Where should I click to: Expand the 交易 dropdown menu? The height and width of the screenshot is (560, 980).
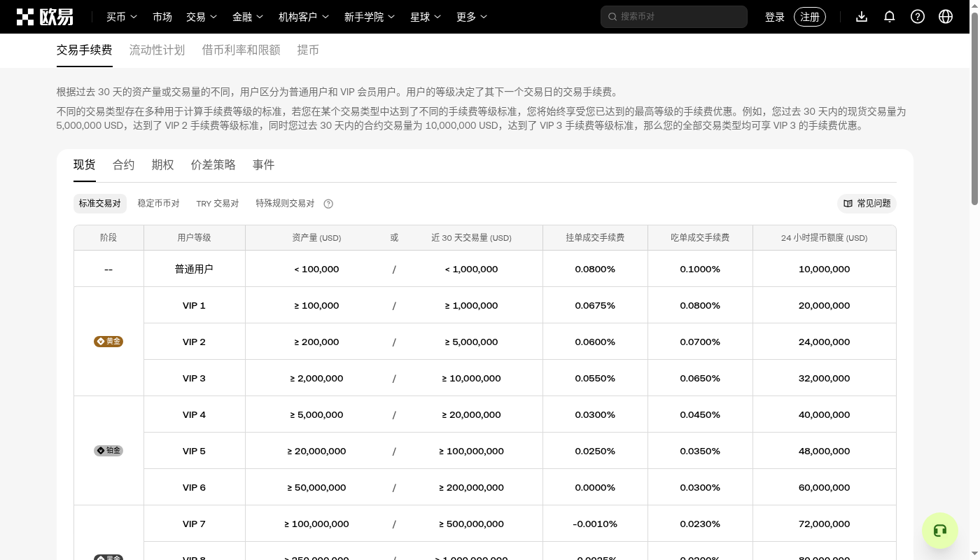click(x=202, y=17)
